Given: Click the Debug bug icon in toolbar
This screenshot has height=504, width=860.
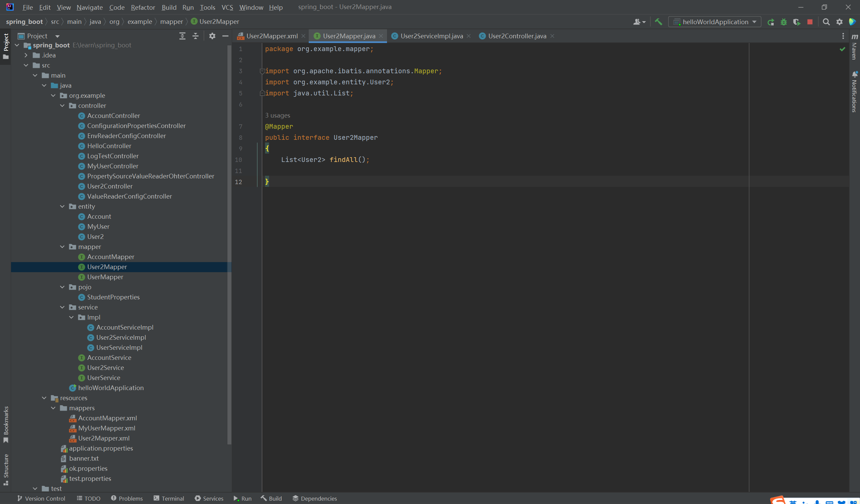Looking at the screenshot, I should [783, 22].
